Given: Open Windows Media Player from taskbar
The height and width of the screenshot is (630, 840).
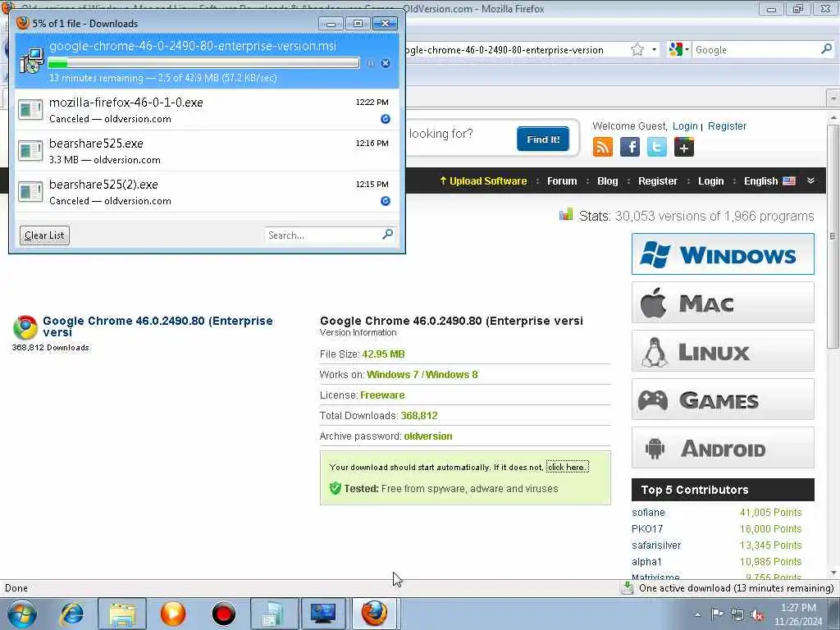Looking at the screenshot, I should pyautogui.click(x=173, y=614).
